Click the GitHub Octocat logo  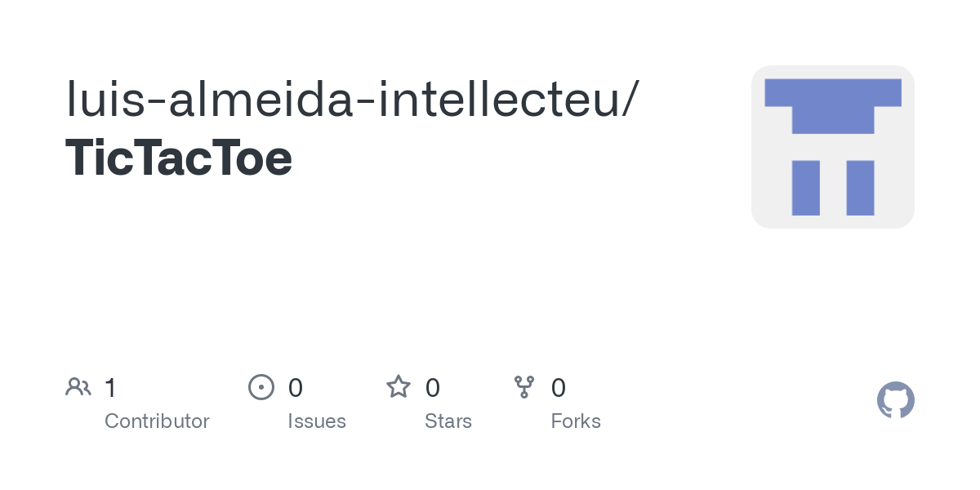896,401
